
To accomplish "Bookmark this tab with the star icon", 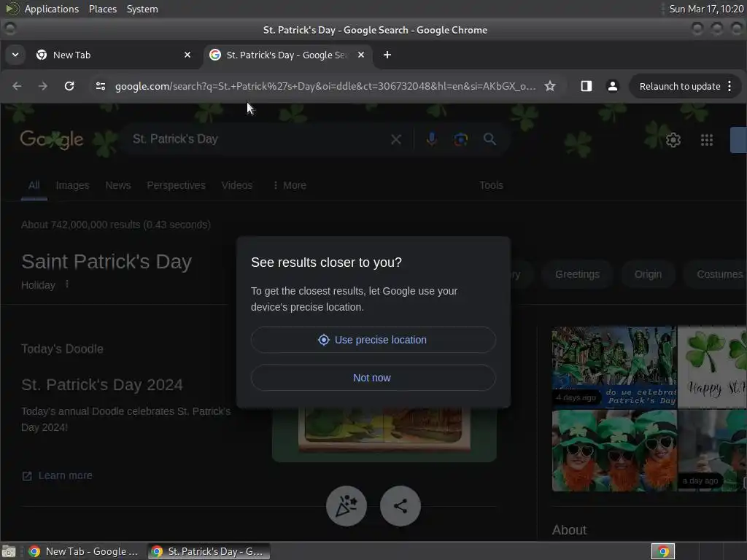I will click(x=550, y=86).
